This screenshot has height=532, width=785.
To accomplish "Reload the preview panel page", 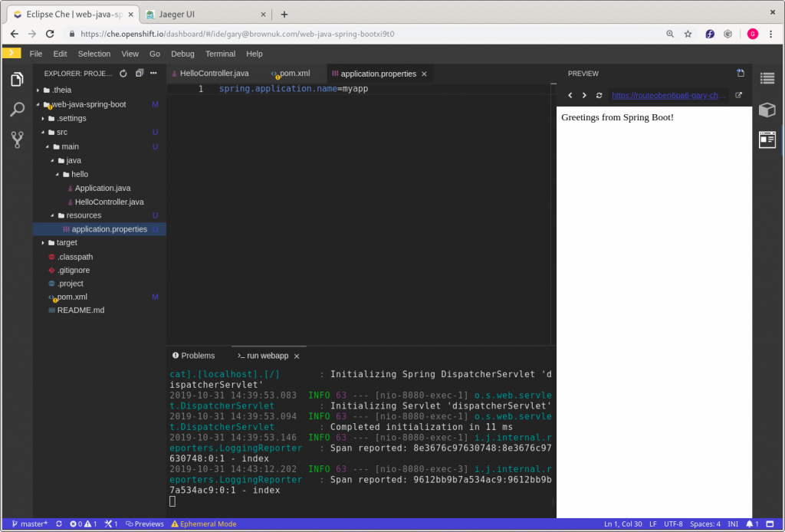I will coord(599,96).
